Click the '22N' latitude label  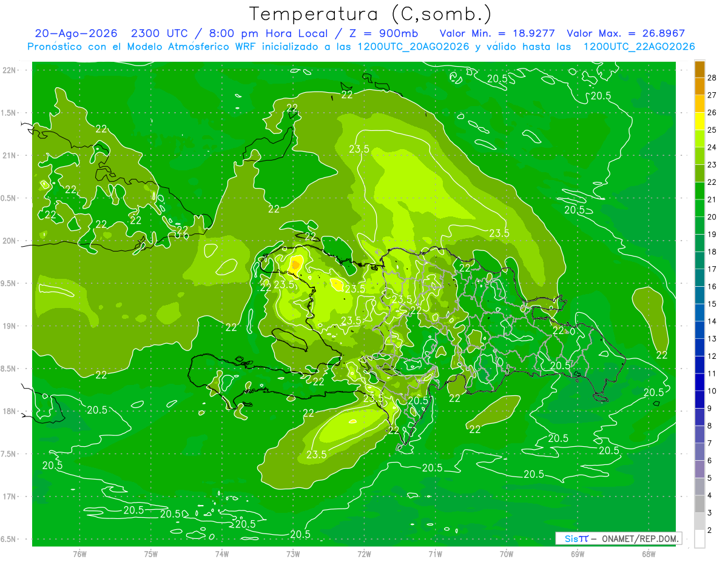click(10, 70)
